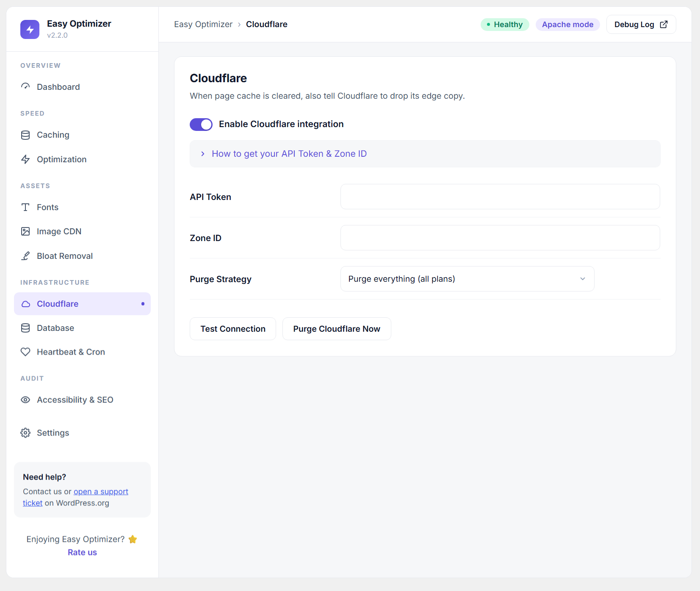
Task: Navigate to Fonts settings
Action: (x=82, y=207)
